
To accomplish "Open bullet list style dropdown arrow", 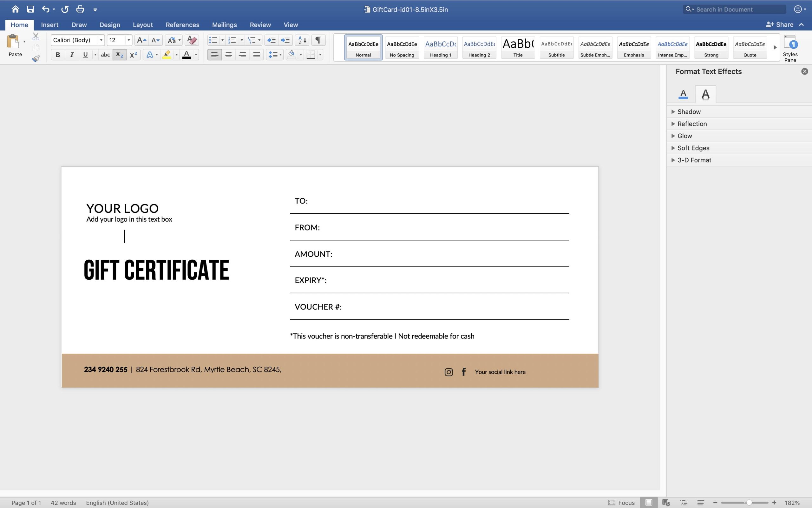I will pos(222,40).
